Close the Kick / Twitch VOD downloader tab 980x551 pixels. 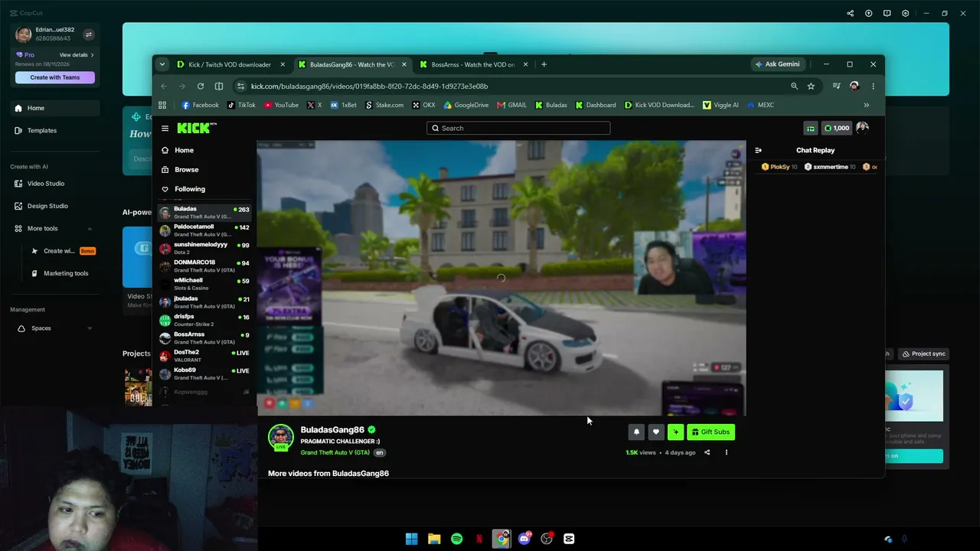(283, 64)
